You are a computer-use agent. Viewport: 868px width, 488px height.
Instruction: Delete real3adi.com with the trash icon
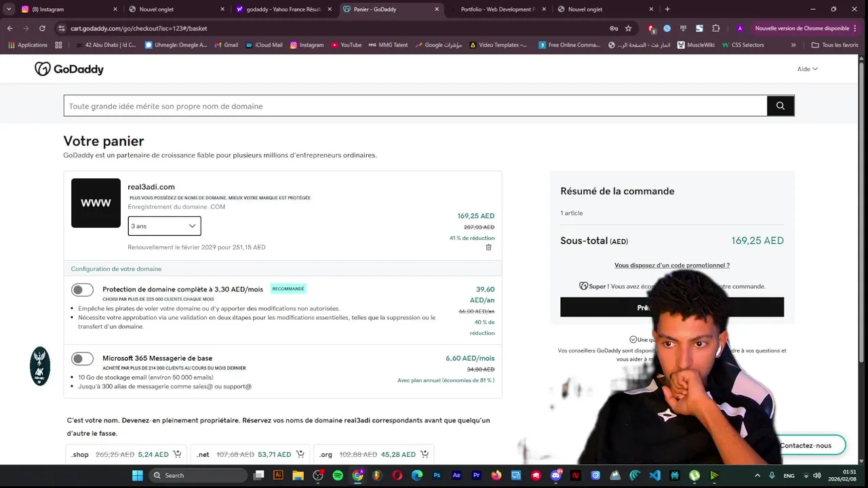(488, 247)
